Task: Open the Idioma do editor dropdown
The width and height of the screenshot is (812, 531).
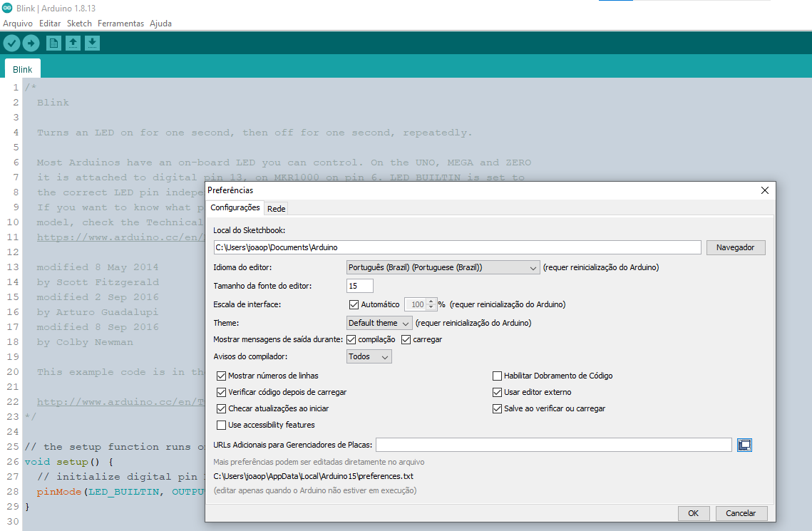Action: (443, 267)
